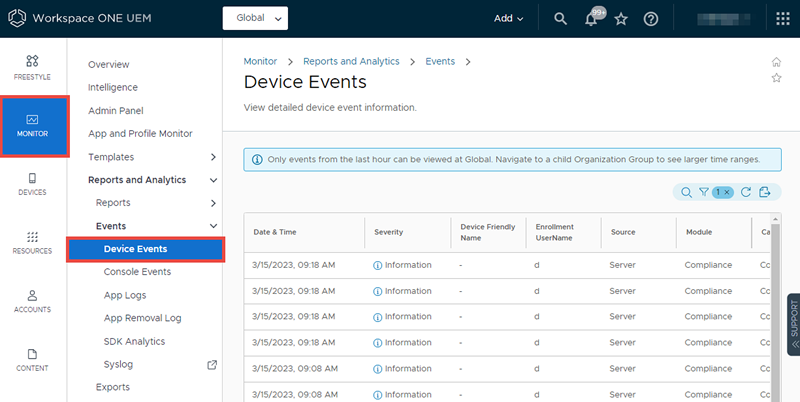Open SDK Analytics page
Image resolution: width=800 pixels, height=402 pixels.
(134, 341)
